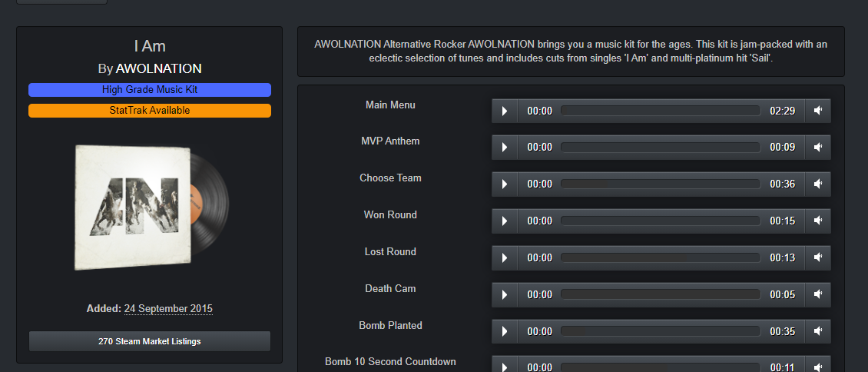Click the Won Round track label

coord(390,214)
